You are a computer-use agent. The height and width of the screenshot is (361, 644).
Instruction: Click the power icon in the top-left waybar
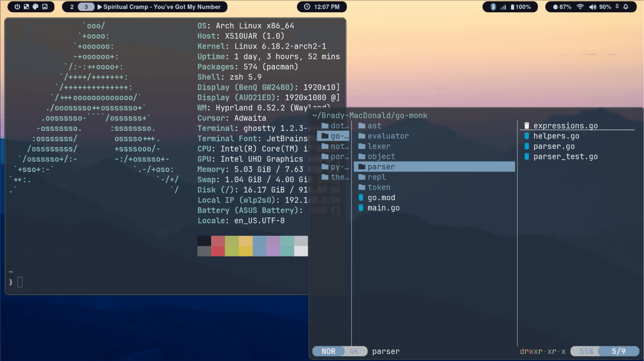point(17,7)
